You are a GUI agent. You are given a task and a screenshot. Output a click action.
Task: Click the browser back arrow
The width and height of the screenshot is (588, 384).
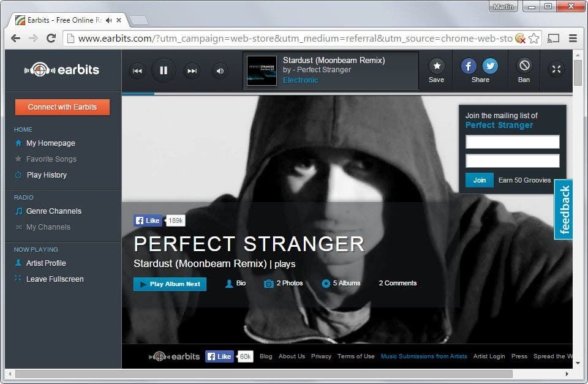point(15,38)
